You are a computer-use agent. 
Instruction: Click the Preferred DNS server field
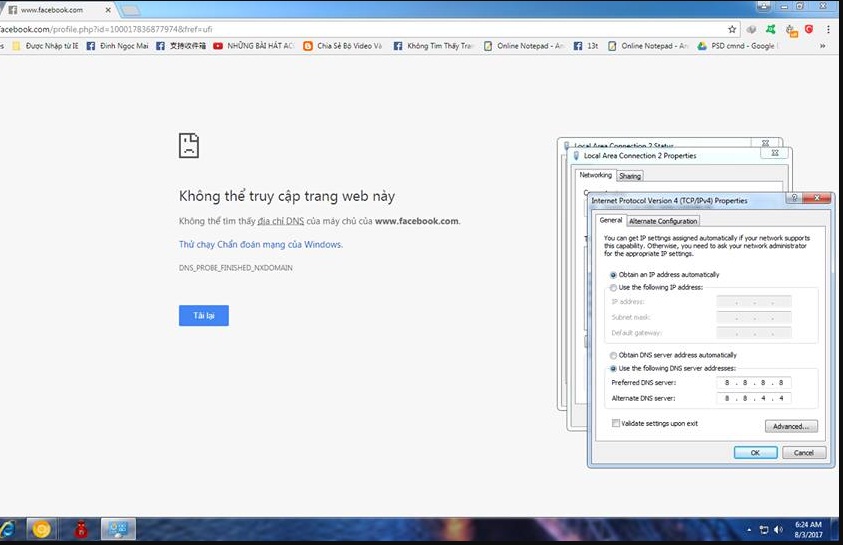click(x=753, y=383)
